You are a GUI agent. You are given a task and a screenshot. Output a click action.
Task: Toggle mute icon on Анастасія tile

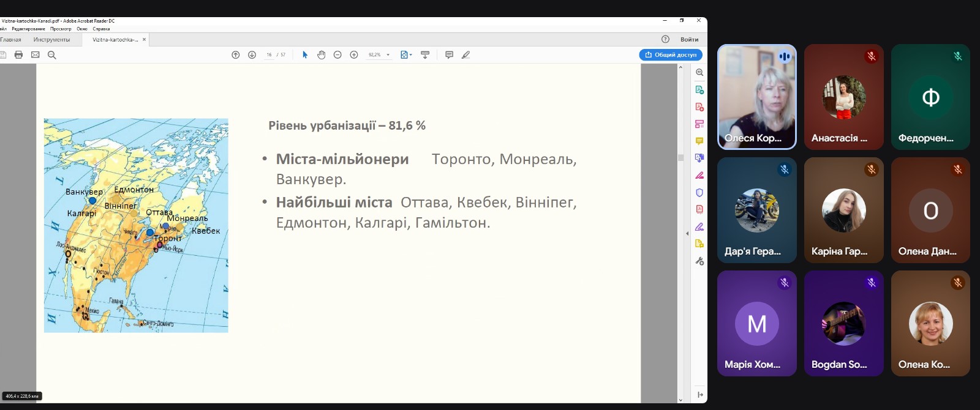[871, 56]
